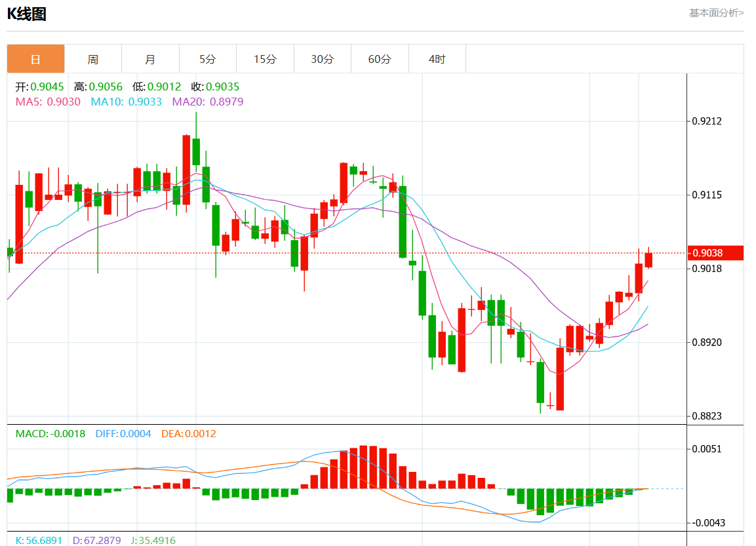Click the latest red candlestick at 0.9038

[648, 260]
